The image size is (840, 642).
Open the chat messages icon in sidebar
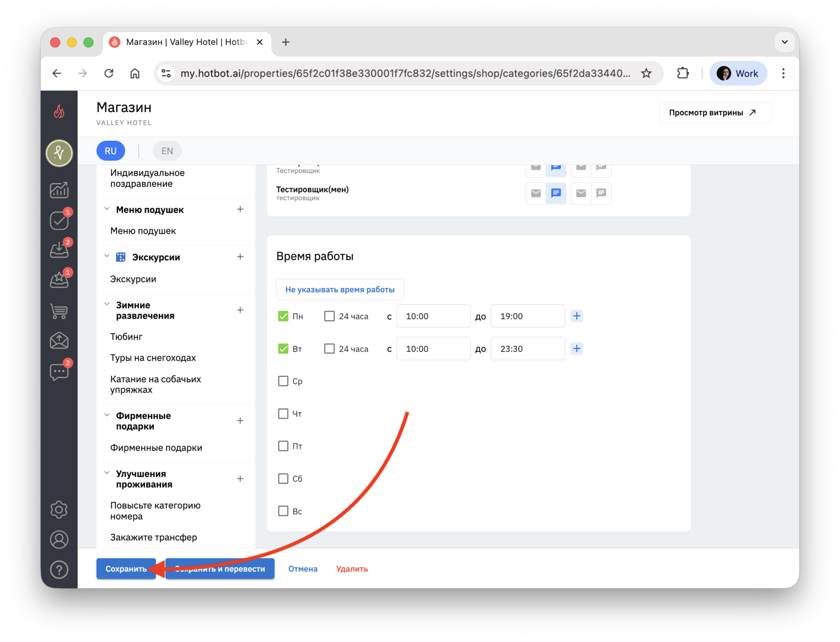(x=59, y=372)
